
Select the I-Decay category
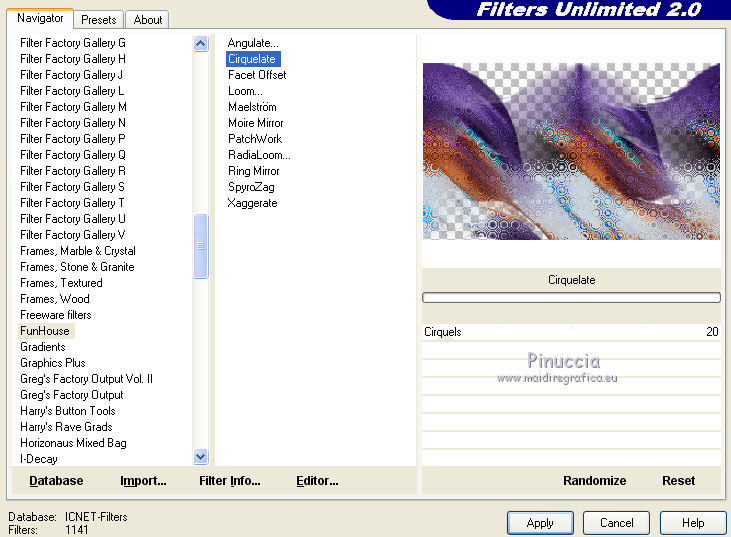tap(39, 459)
